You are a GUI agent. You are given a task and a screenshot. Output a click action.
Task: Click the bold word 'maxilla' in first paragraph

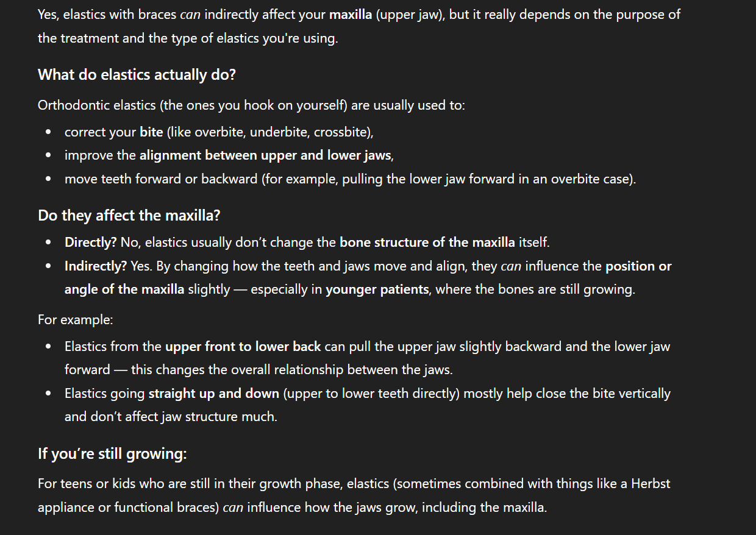351,14
